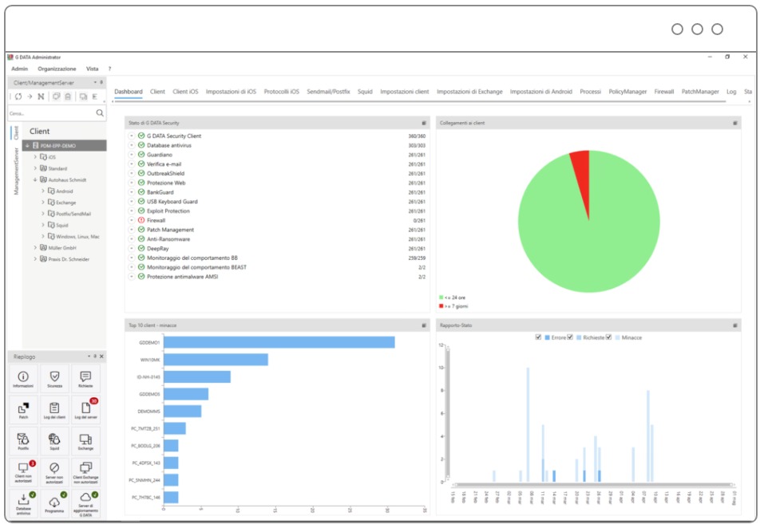Viewport: 764px width, 532px height.
Task: Click the Rapporto-Stato panel menu icon
Action: tap(735, 325)
